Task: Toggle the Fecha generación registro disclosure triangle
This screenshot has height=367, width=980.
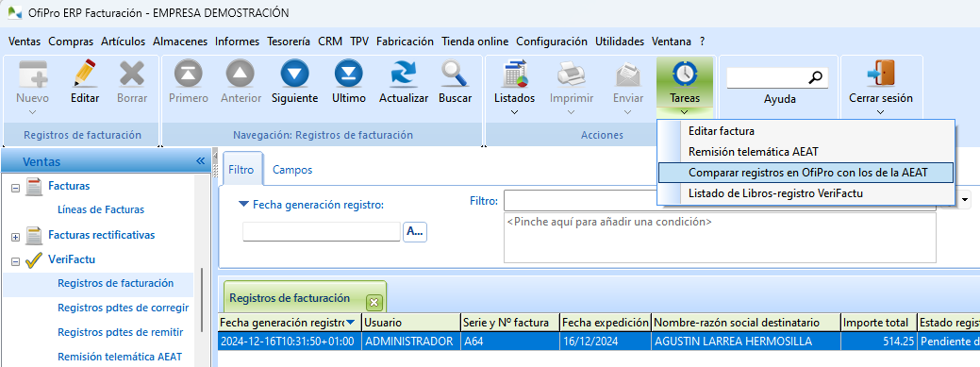Action: (x=243, y=204)
